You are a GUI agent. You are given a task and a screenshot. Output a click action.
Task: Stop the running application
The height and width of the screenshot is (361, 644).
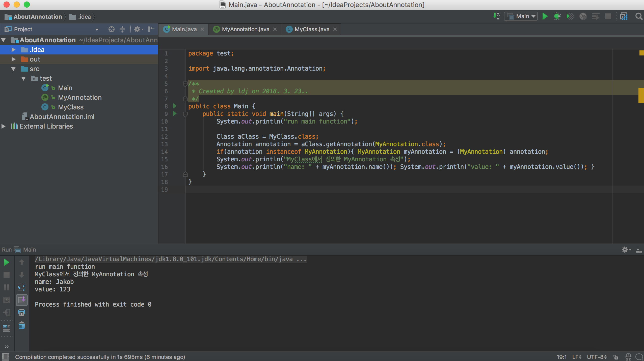(6, 275)
